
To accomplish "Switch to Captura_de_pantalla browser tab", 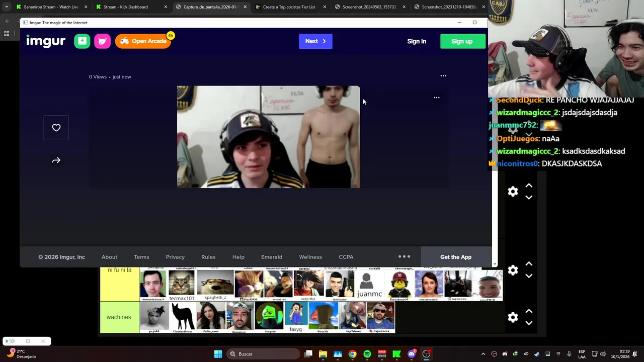I will click(210, 7).
